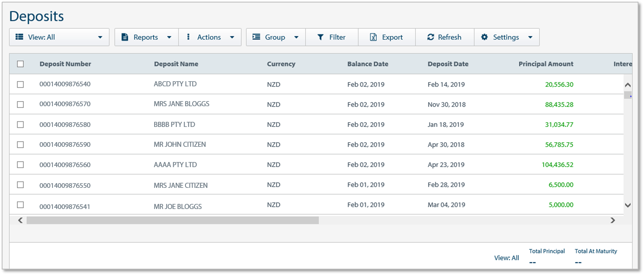Sort by Principal Amount column header

[546, 64]
